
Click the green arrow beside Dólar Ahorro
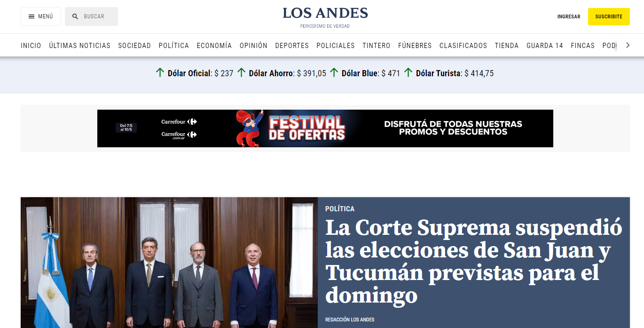(x=241, y=72)
